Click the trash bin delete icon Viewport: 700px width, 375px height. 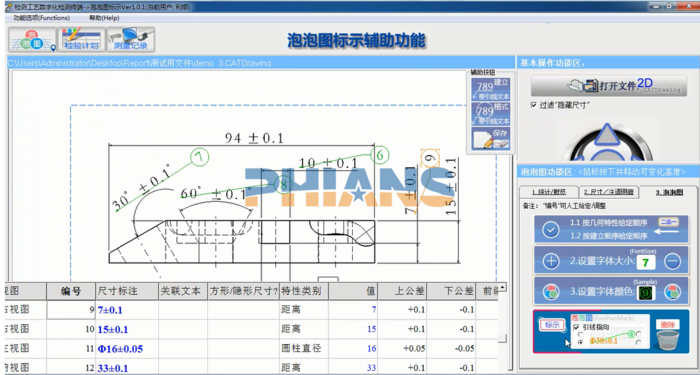click(667, 340)
